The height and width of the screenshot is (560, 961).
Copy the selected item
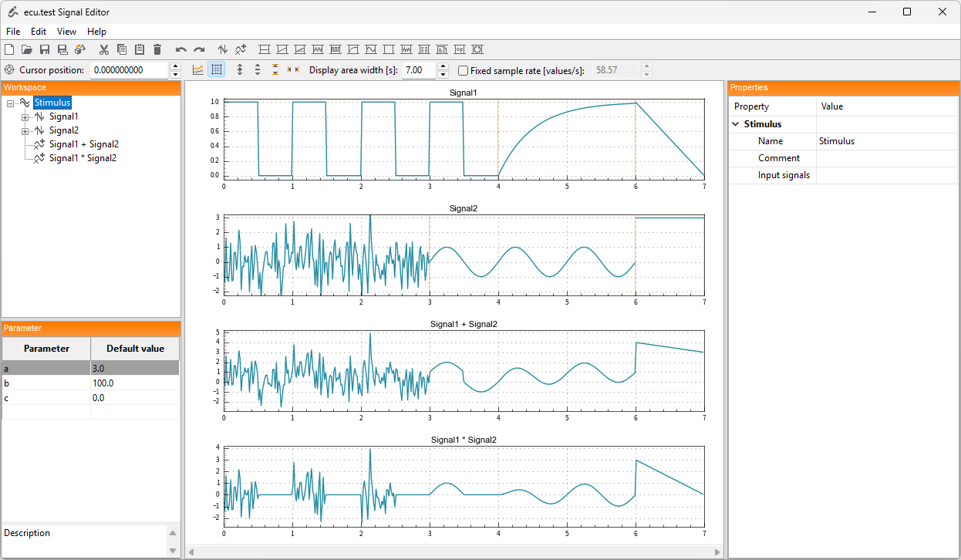[x=122, y=49]
